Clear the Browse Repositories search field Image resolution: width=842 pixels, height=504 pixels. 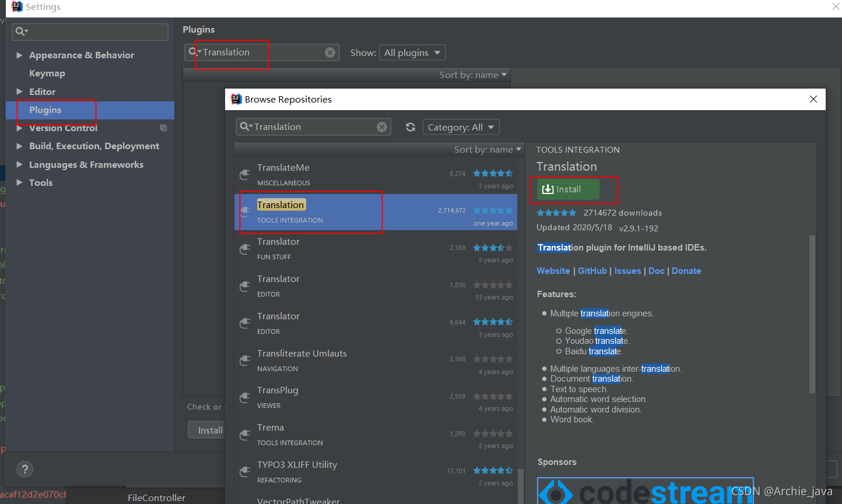[x=382, y=127]
